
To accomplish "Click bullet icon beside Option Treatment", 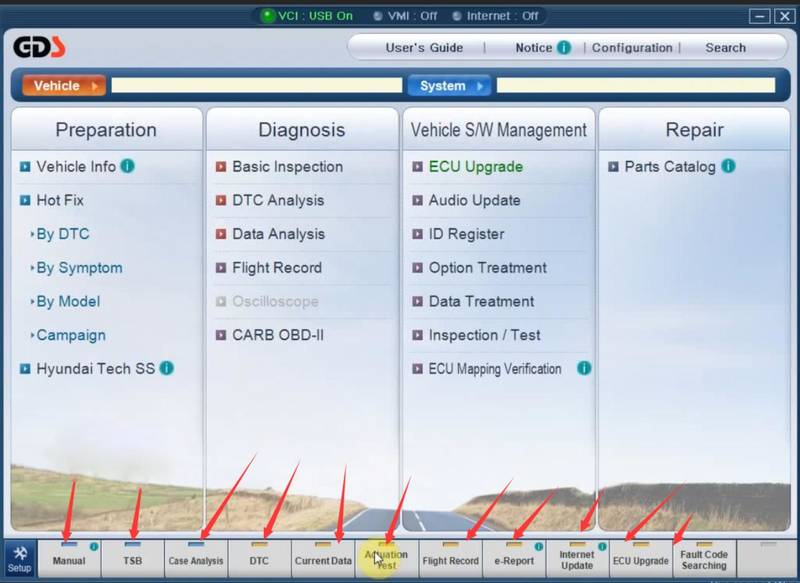I will 417,268.
